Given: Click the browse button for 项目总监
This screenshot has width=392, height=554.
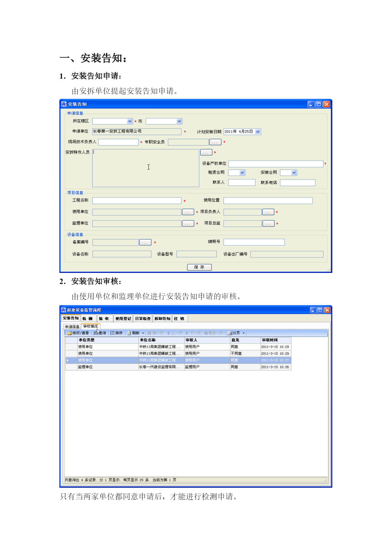Looking at the screenshot, I should 268,224.
